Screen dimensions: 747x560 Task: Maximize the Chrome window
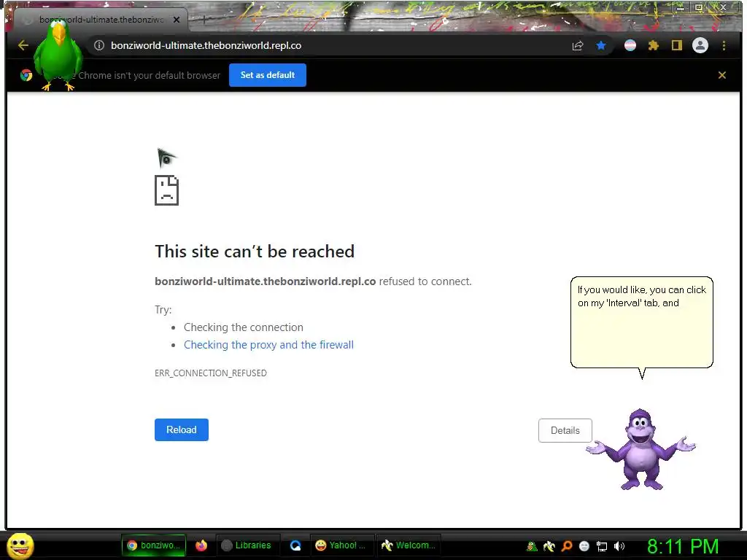tap(699, 7)
